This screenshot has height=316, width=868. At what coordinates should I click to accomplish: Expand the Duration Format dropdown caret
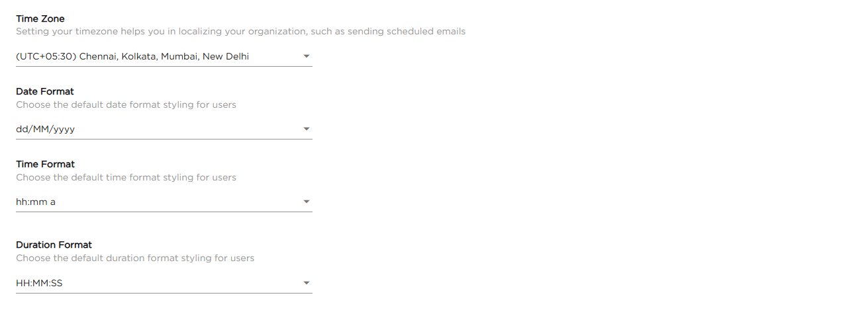click(x=306, y=284)
